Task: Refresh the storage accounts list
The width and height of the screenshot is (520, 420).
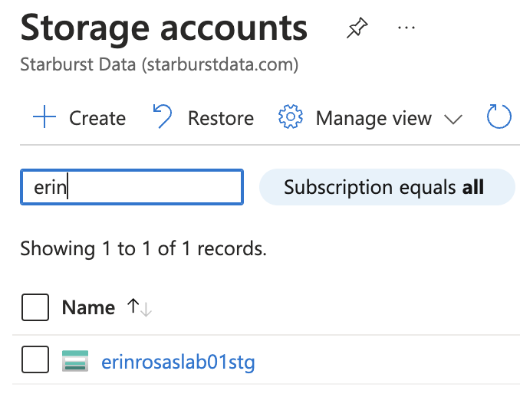Action: coord(499,116)
